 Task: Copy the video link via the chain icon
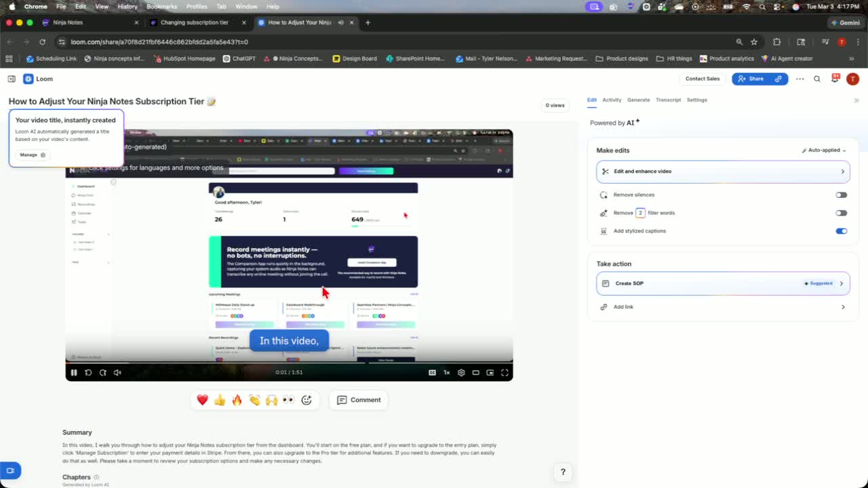(778, 79)
